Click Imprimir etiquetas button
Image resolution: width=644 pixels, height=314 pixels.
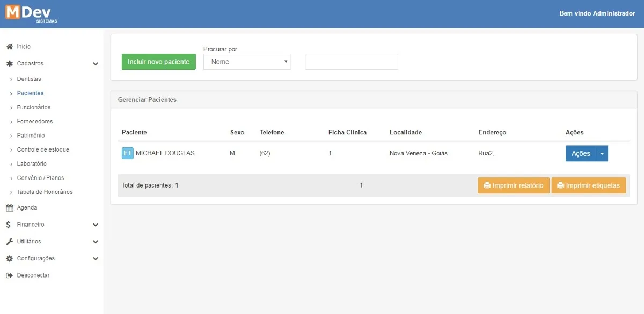click(589, 185)
